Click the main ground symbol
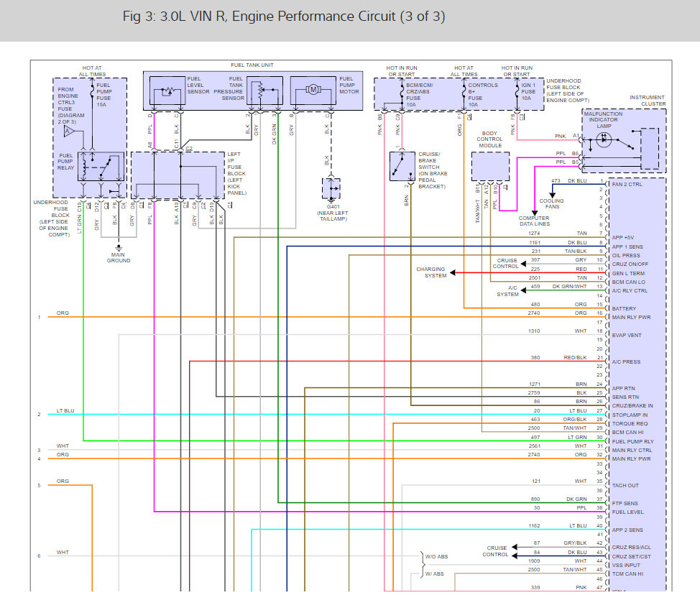The width and height of the screenshot is (700, 608). pos(119,248)
